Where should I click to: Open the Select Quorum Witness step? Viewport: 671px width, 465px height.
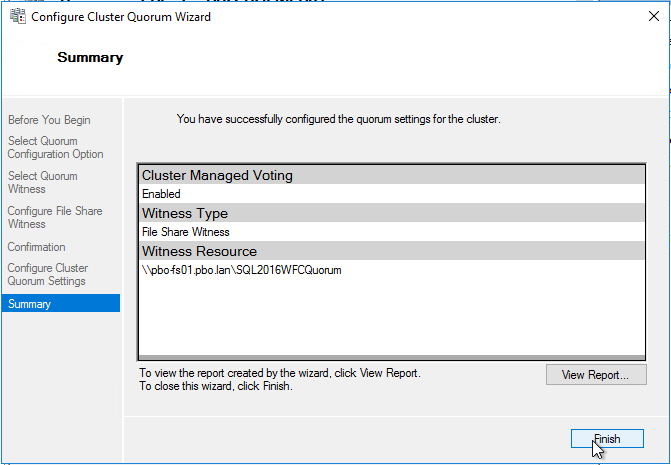pyautogui.click(x=43, y=183)
